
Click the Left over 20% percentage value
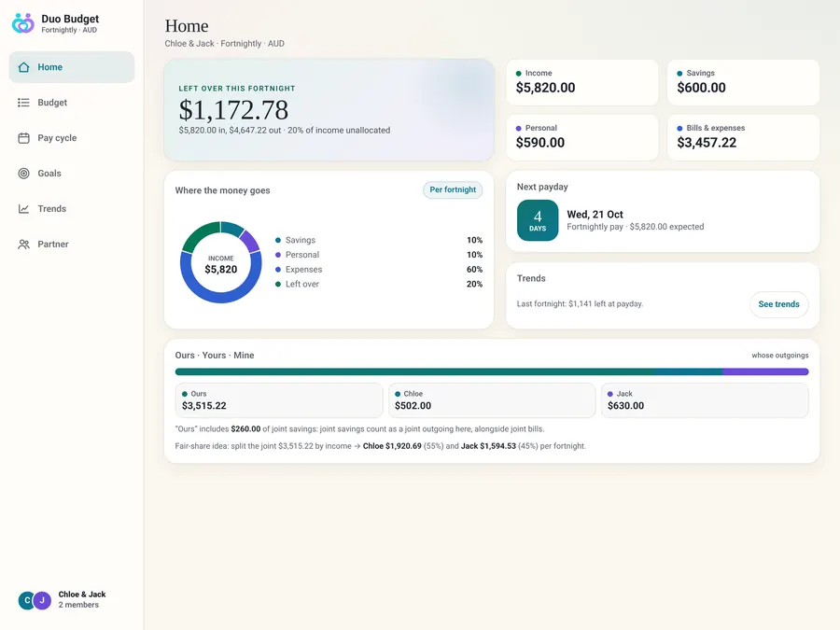(x=474, y=284)
